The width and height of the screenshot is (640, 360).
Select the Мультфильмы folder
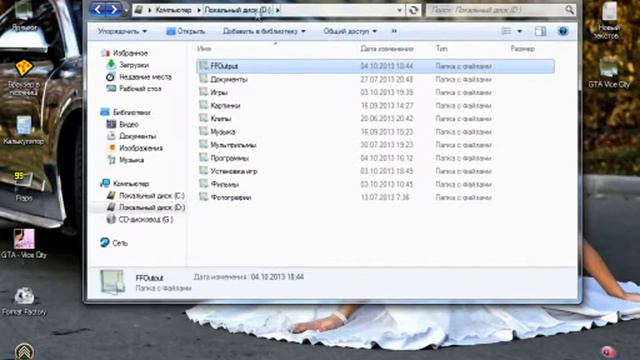coord(375,145)
